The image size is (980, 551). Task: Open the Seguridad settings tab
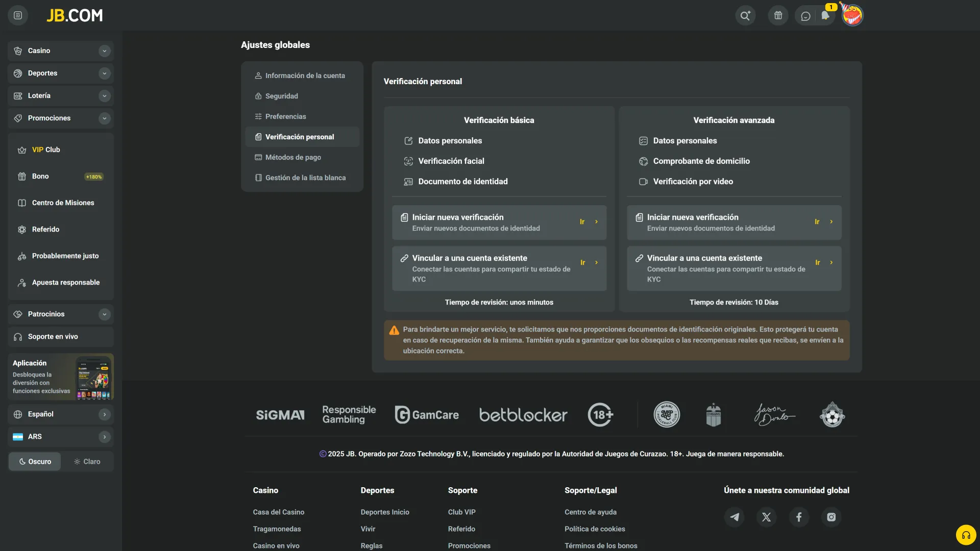281,96
